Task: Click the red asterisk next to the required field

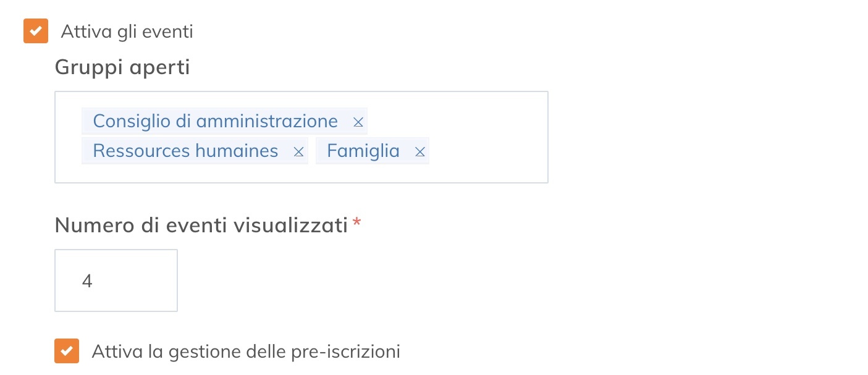Action: click(356, 224)
